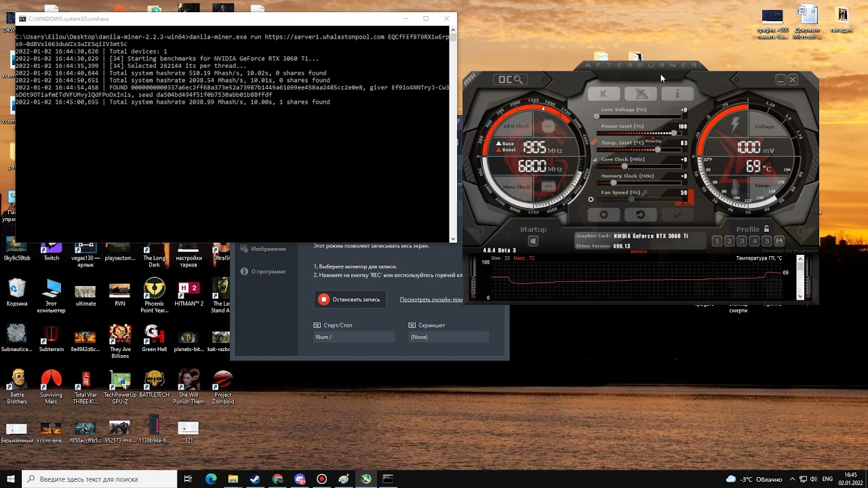Select the Этот компьютер desktop icon
The image size is (868, 488).
point(51,296)
